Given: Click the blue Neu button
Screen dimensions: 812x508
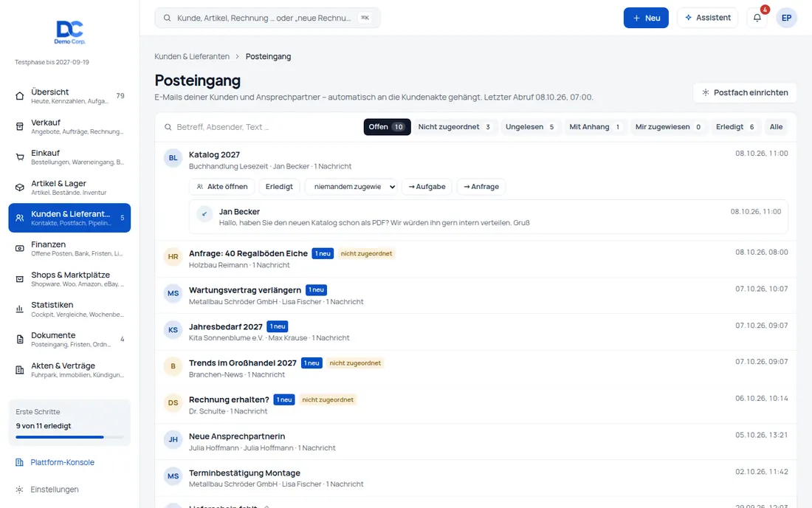Looking at the screenshot, I should point(646,18).
